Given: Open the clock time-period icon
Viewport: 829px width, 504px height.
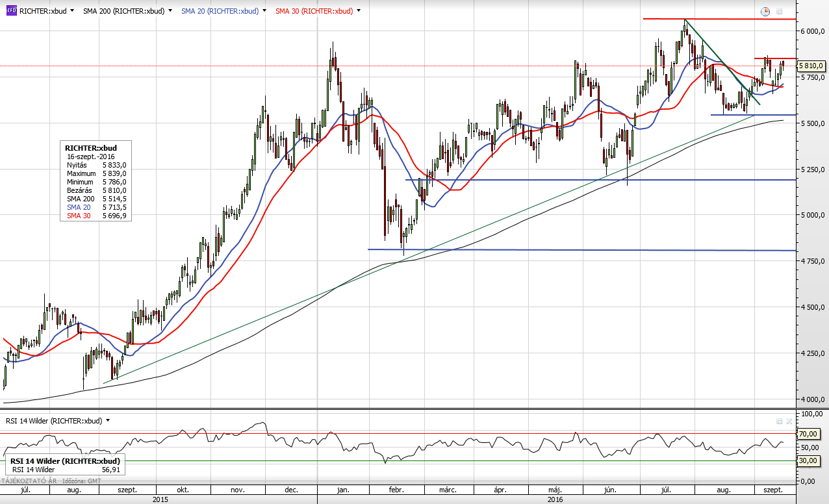Looking at the screenshot, I should tap(765, 11).
